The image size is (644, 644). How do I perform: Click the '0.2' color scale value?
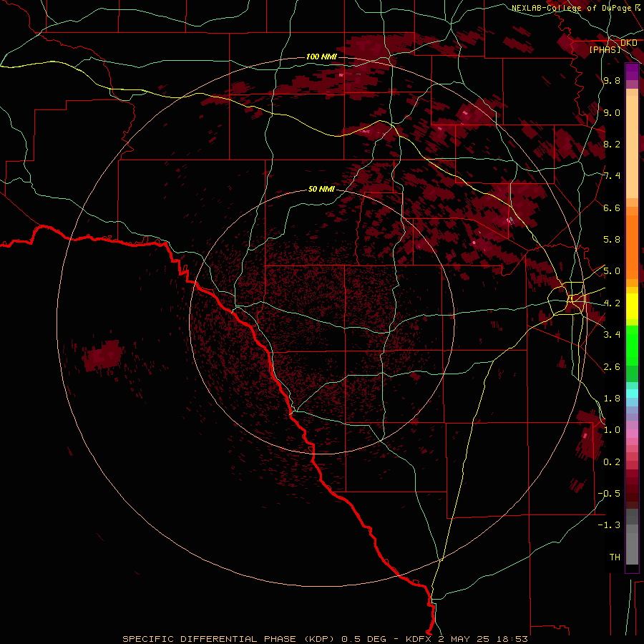point(612,462)
